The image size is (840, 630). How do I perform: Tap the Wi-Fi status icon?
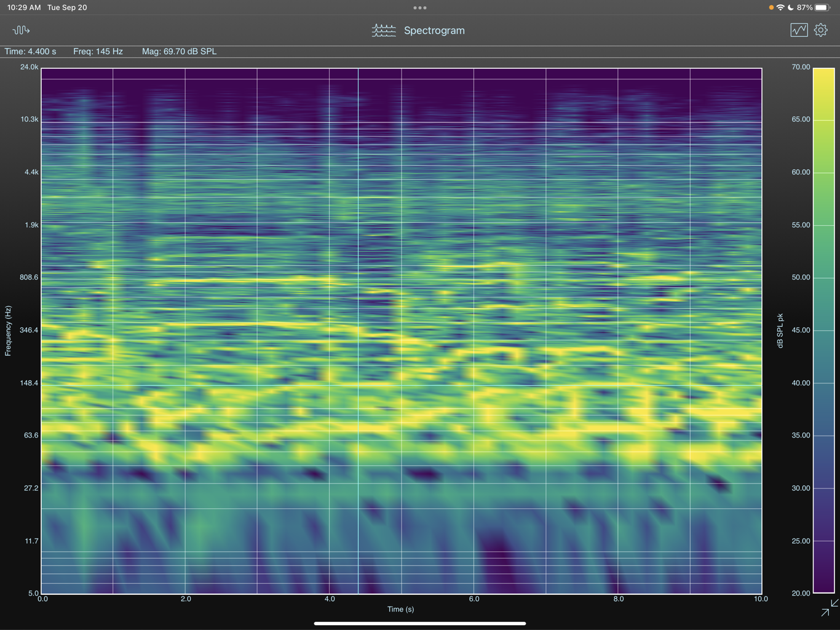tap(780, 8)
